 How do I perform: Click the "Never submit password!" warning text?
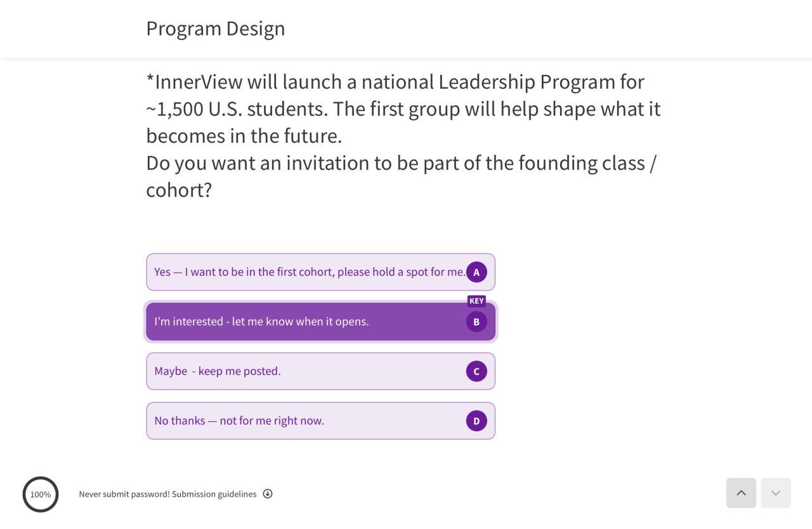(x=124, y=494)
